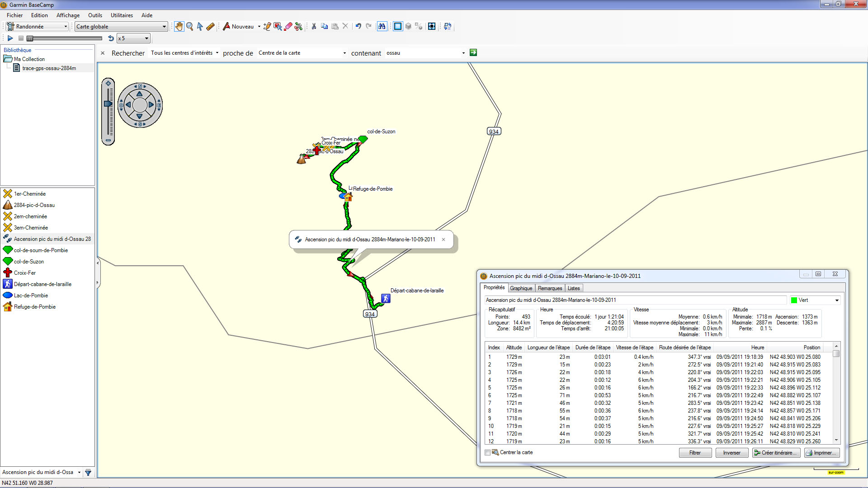Select the pencil edit tool
This screenshot has height=488, width=868.
point(267,27)
